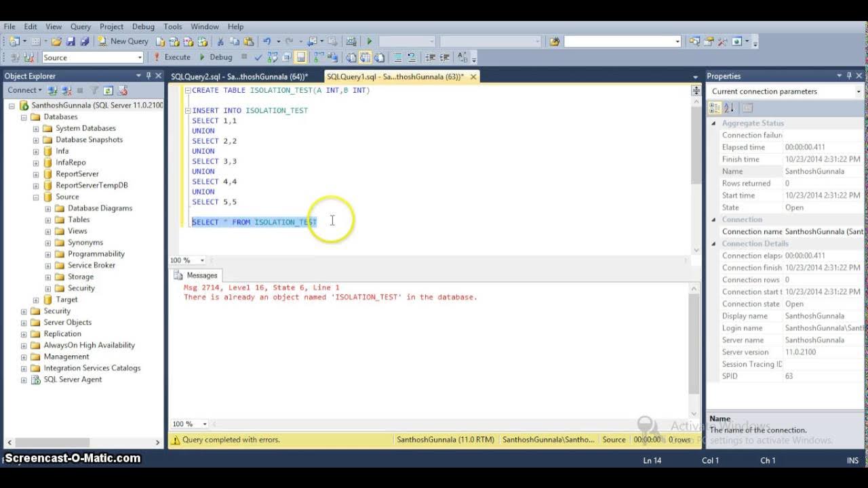Select the AlwaysOn High Availability node
The height and width of the screenshot is (488, 868).
tap(89, 345)
